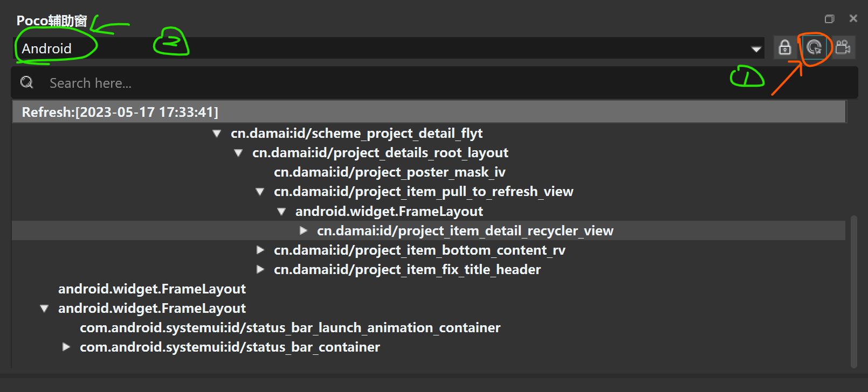Click the Refresh timestamp bar
868x392 pixels.
coord(429,112)
